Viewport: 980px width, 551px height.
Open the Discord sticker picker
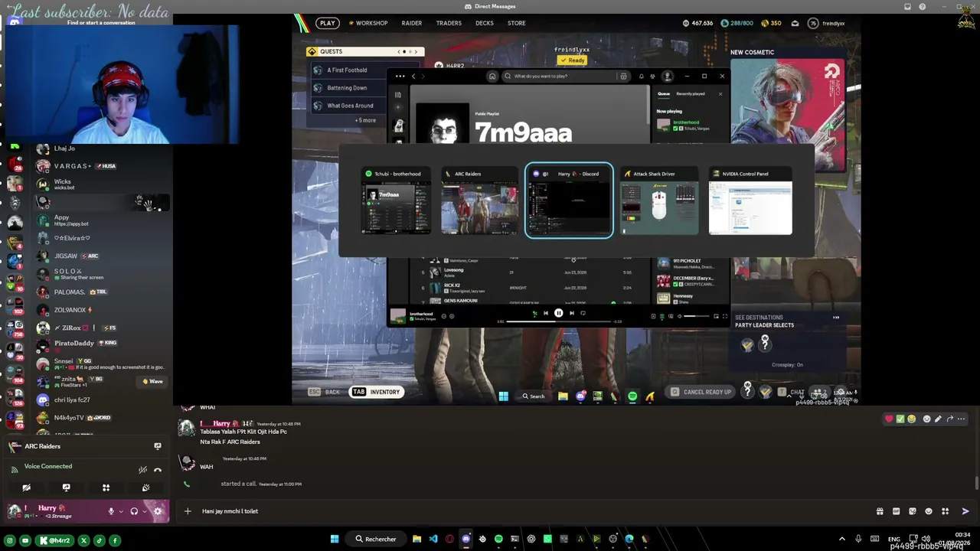(x=912, y=511)
